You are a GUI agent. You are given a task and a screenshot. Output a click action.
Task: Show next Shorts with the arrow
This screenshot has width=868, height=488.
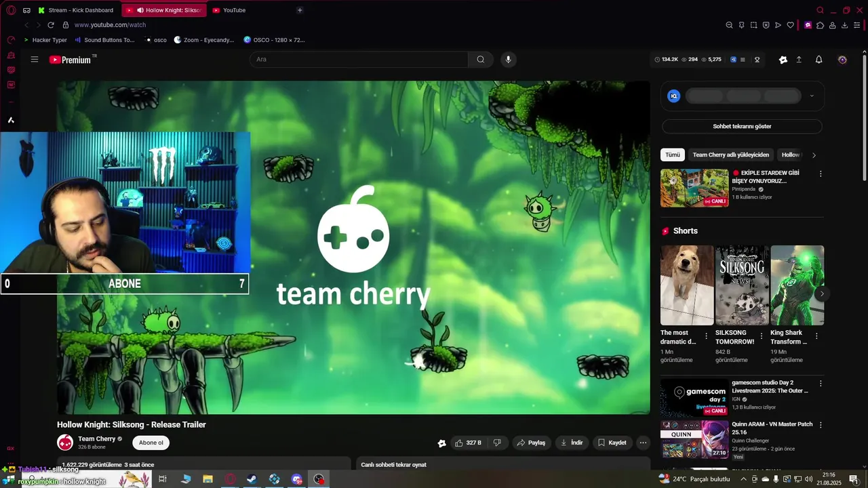[822, 293]
